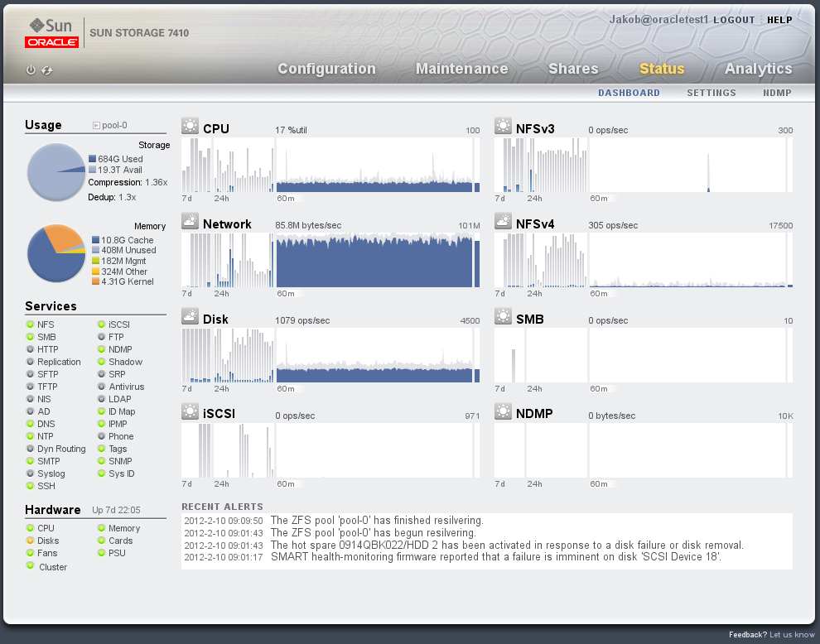Click the Antivirus service status light
The image size is (820, 644).
point(101,387)
